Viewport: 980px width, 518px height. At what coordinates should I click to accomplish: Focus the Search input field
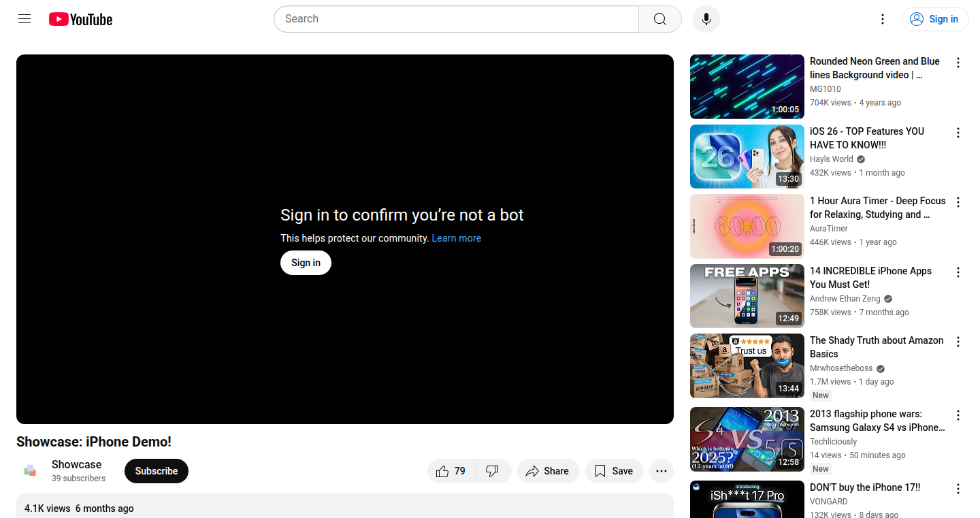[x=456, y=19]
